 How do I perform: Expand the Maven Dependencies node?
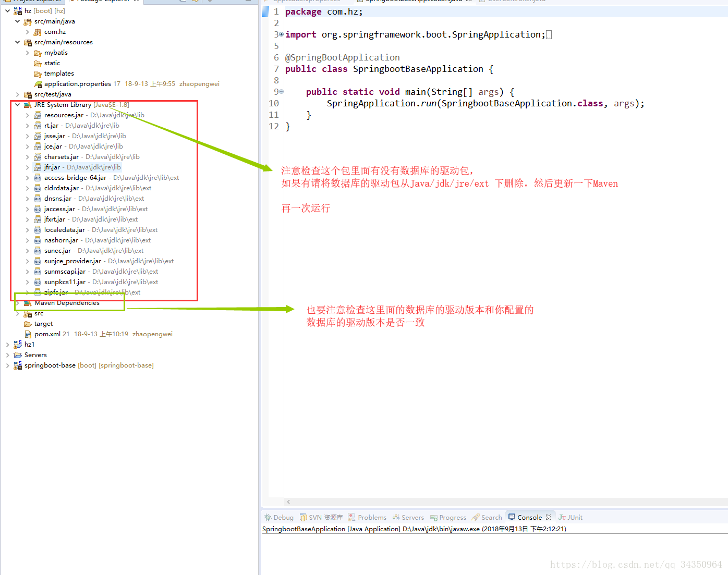click(18, 303)
